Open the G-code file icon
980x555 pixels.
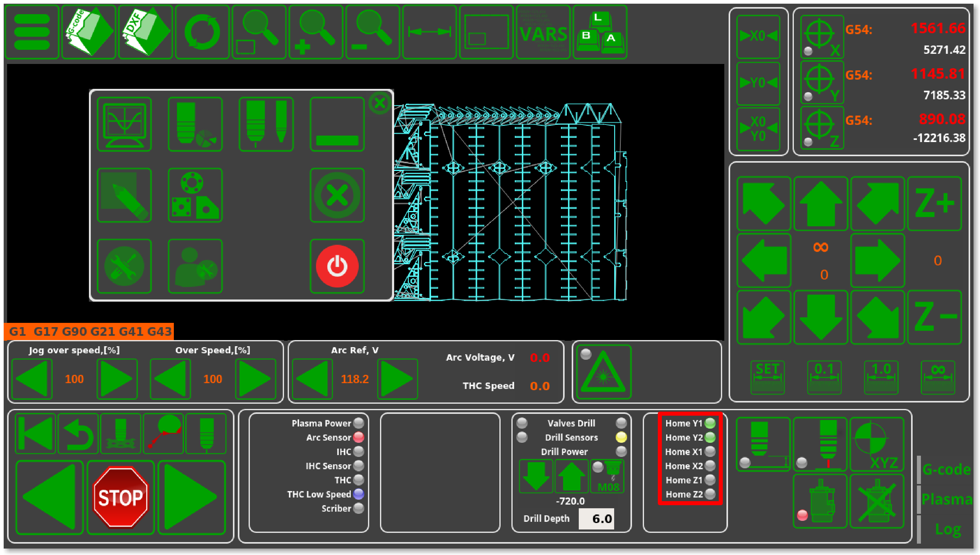(x=89, y=32)
